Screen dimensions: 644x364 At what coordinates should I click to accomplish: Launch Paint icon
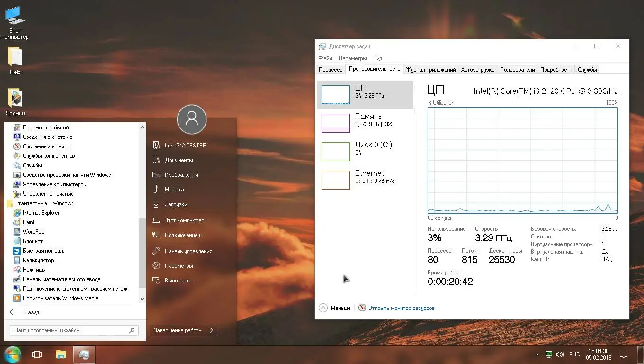(18, 222)
